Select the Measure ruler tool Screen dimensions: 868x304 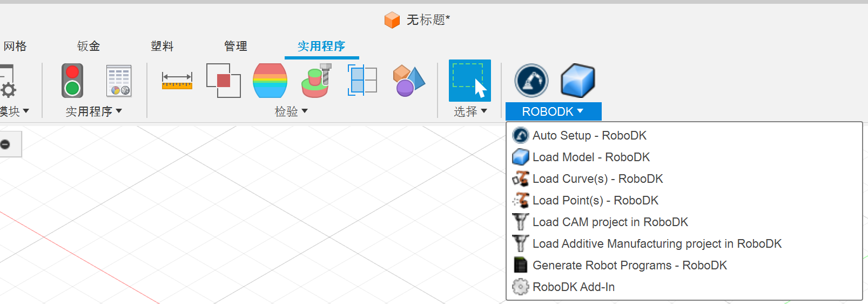(x=177, y=81)
